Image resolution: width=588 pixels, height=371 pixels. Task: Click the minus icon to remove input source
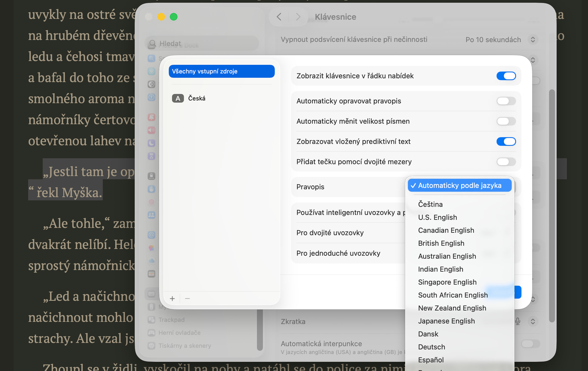[x=187, y=299]
